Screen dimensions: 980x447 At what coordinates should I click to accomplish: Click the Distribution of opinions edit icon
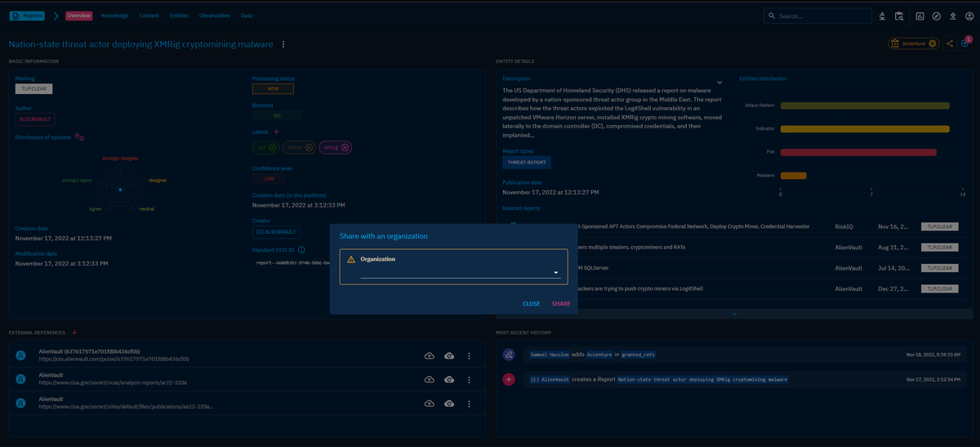[x=79, y=136]
